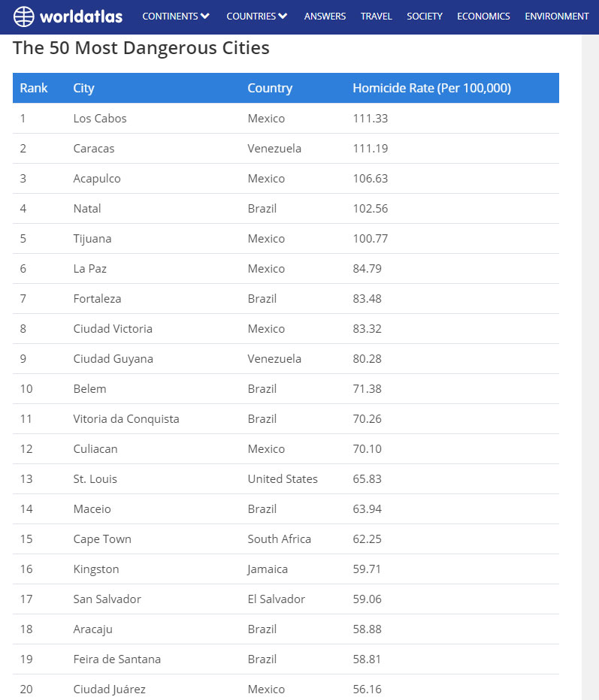Viewport: 599px width, 700px height.
Task: Click the Rank column header
Action: coord(34,89)
